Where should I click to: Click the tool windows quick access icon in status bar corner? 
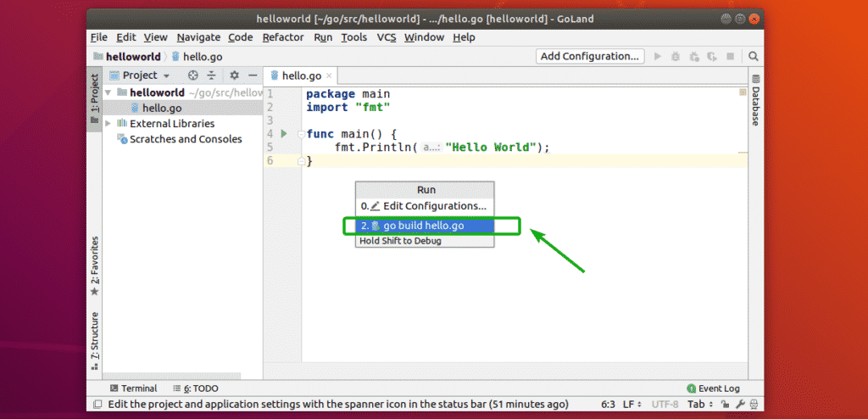[x=97, y=404]
